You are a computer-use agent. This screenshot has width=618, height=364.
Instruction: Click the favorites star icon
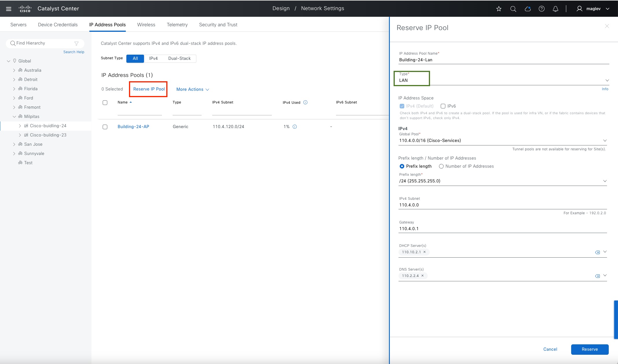click(x=499, y=9)
